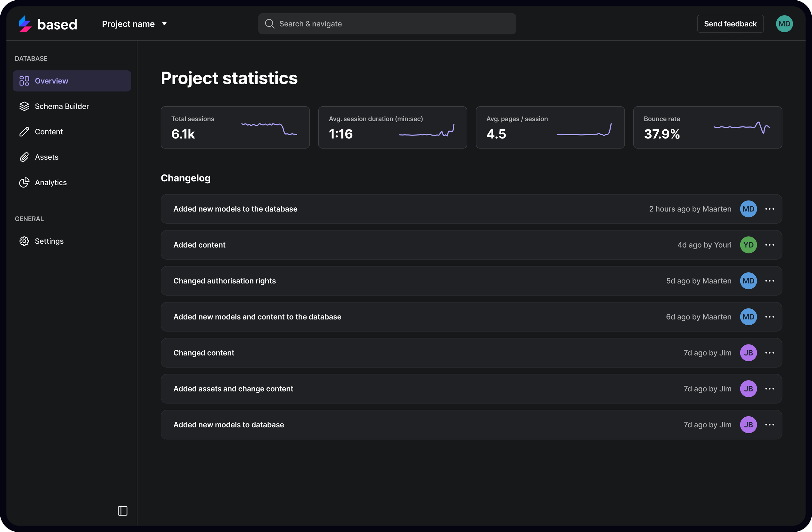Toggle sidebar collapse panel icon
The image size is (812, 532).
(x=122, y=511)
